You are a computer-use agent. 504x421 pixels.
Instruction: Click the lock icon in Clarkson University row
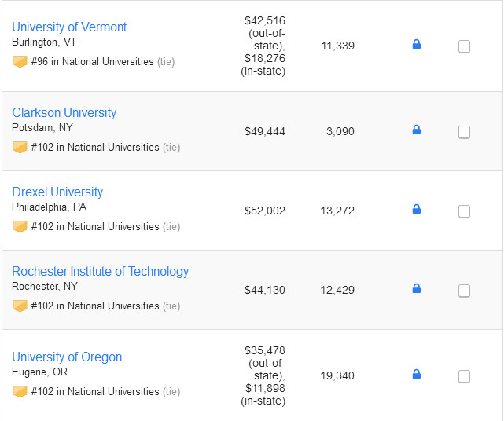click(417, 130)
